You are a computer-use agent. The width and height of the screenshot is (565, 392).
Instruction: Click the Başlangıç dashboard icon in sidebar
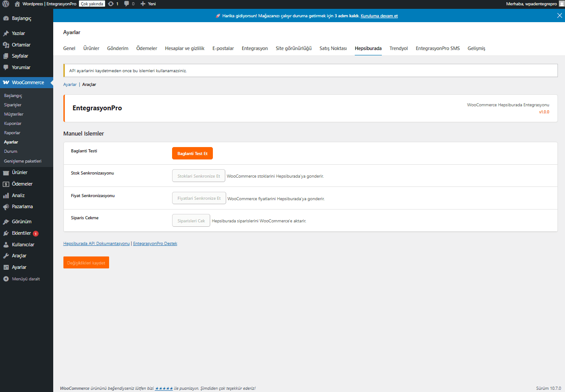6,19
